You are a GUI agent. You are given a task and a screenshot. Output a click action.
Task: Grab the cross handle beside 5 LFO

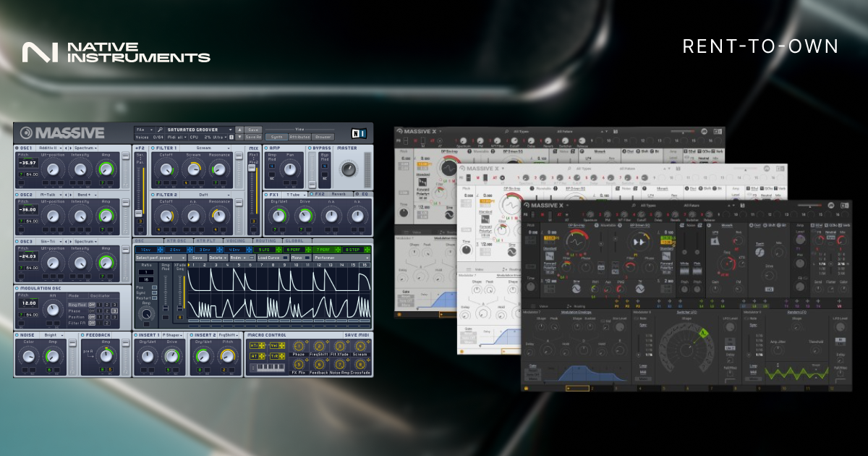[278, 250]
